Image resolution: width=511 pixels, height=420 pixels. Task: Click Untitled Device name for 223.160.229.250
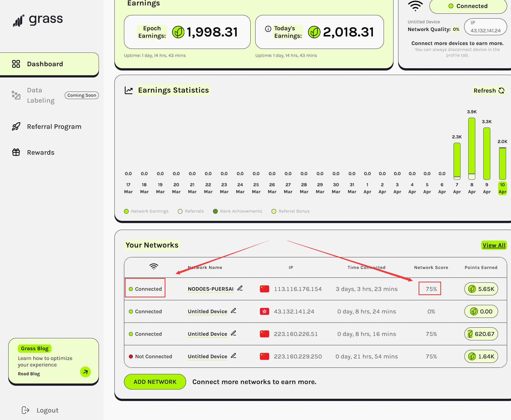[207, 357]
